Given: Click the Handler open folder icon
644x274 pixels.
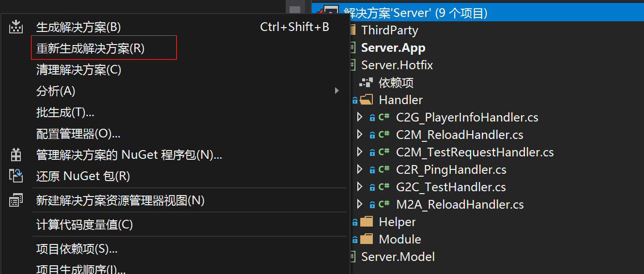Looking at the screenshot, I should [x=367, y=100].
